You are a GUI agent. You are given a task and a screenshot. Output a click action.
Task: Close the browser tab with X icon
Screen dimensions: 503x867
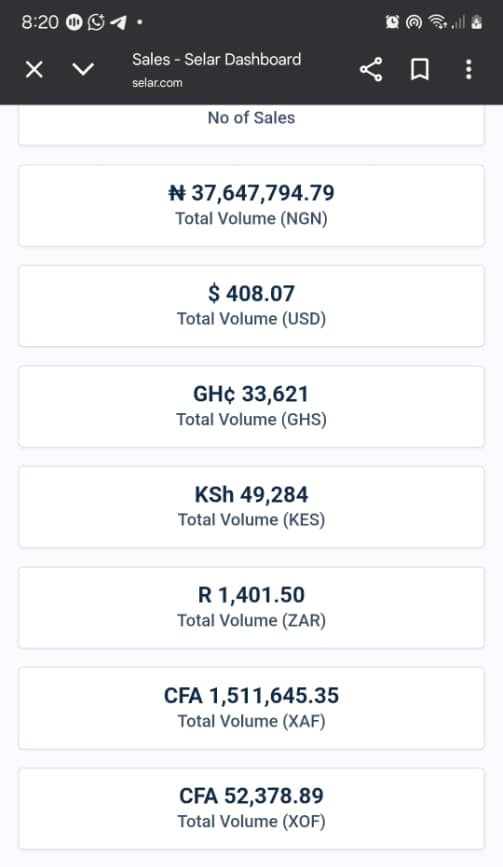34,70
